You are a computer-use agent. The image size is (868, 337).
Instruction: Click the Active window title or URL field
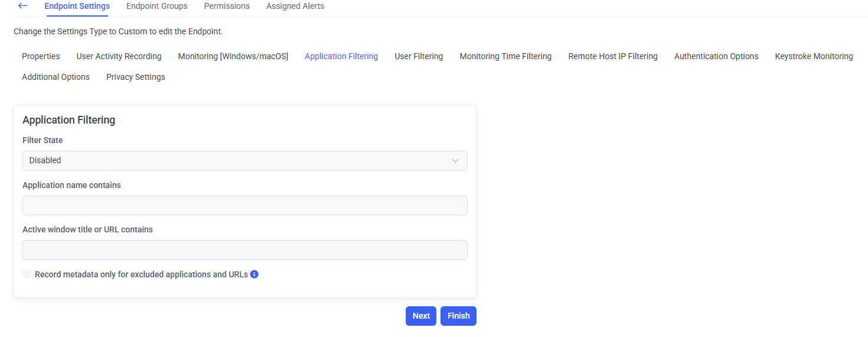(245, 250)
